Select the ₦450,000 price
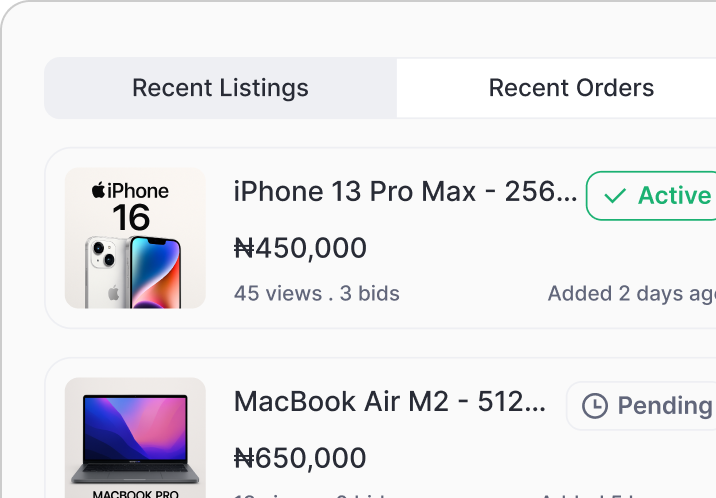Screen dimensions: 716x498 (x=300, y=248)
